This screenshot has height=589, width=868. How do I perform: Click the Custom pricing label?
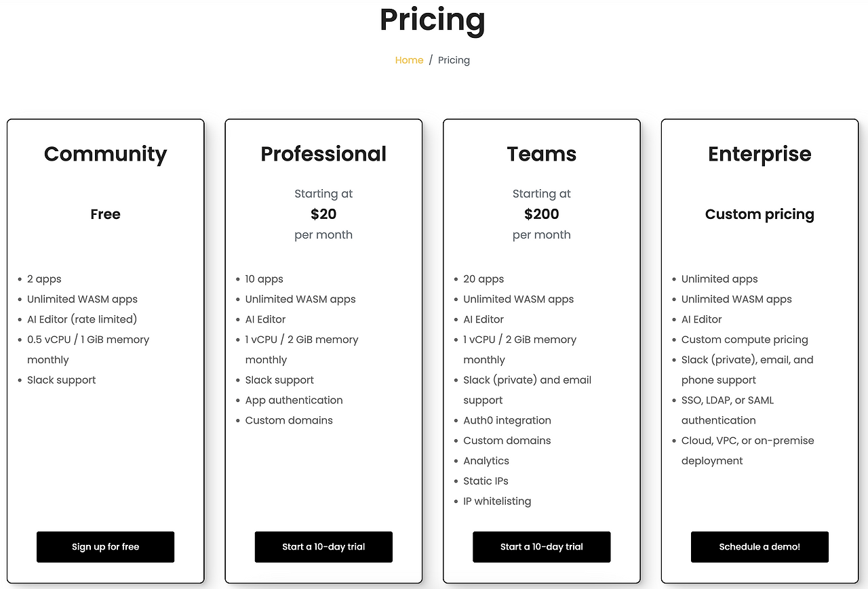point(759,214)
